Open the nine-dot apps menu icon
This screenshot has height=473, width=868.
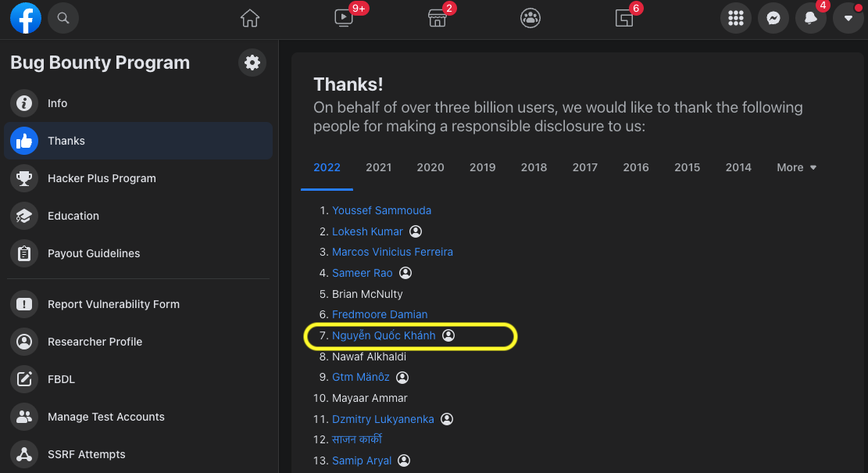[736, 18]
